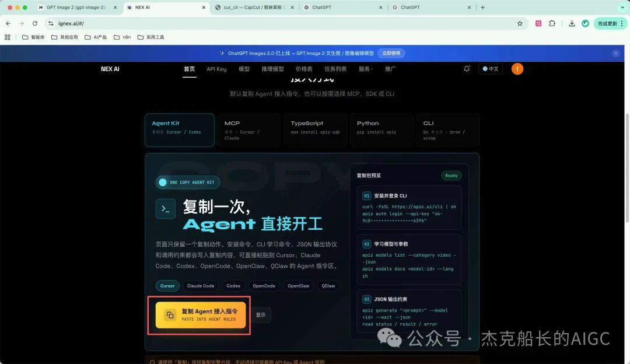The height and width of the screenshot is (364, 630).
Task: Click the browser forward arrow
Action: point(22,23)
